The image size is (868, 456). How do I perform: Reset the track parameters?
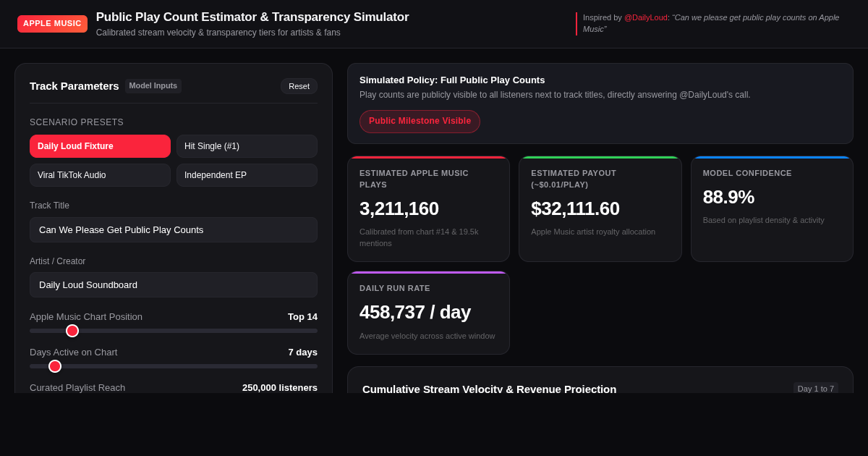[299, 86]
